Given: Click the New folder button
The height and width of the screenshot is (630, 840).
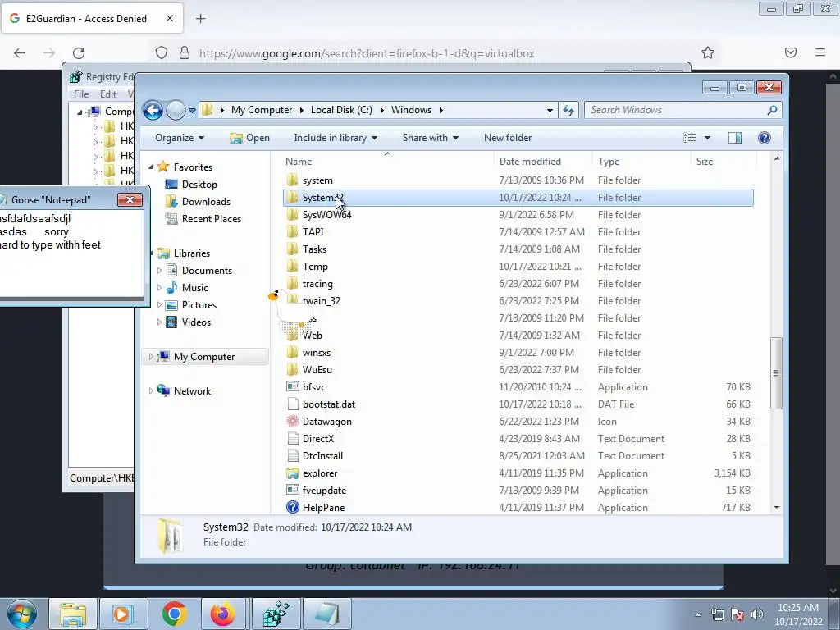Looking at the screenshot, I should [x=507, y=138].
